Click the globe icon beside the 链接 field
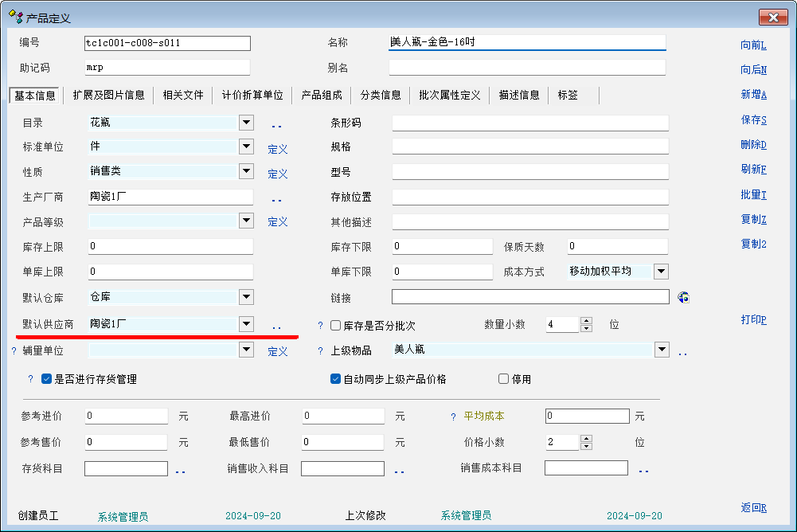Viewport: 797px width, 532px height. pyautogui.click(x=683, y=297)
